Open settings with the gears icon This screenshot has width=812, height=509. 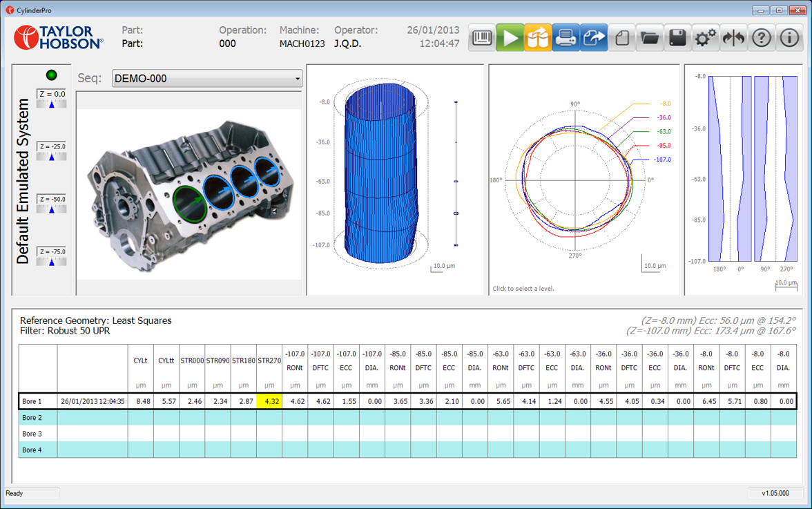coord(706,38)
